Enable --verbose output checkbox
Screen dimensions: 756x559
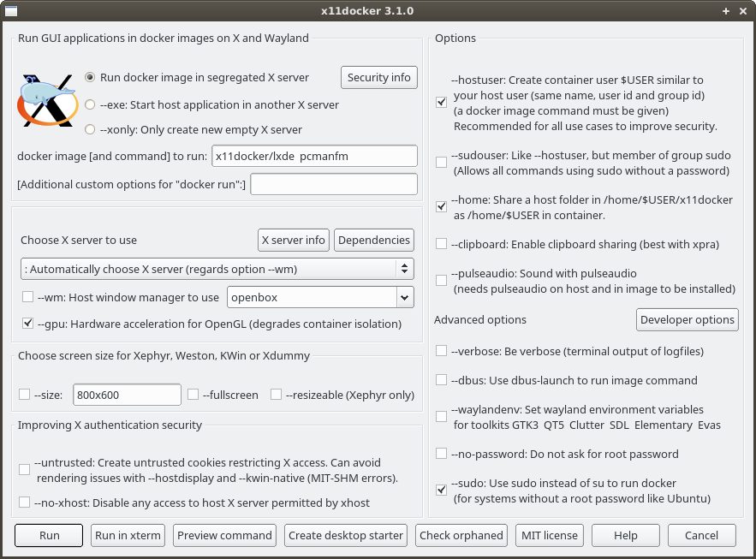(x=441, y=351)
